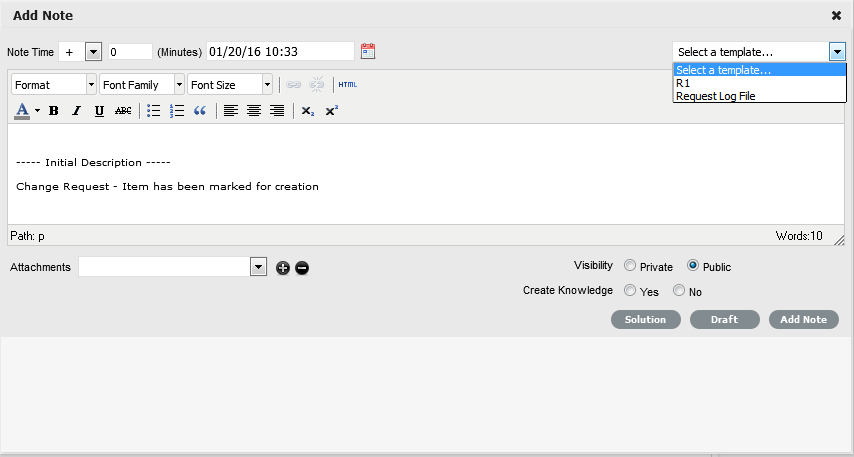Expand the Attachments dropdown
The height and width of the screenshot is (457, 854).
coord(258,267)
